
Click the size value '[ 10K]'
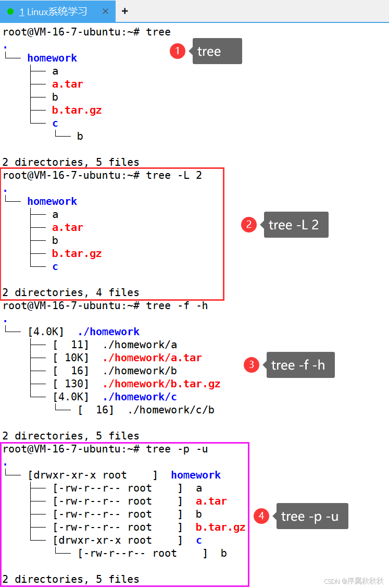point(71,358)
